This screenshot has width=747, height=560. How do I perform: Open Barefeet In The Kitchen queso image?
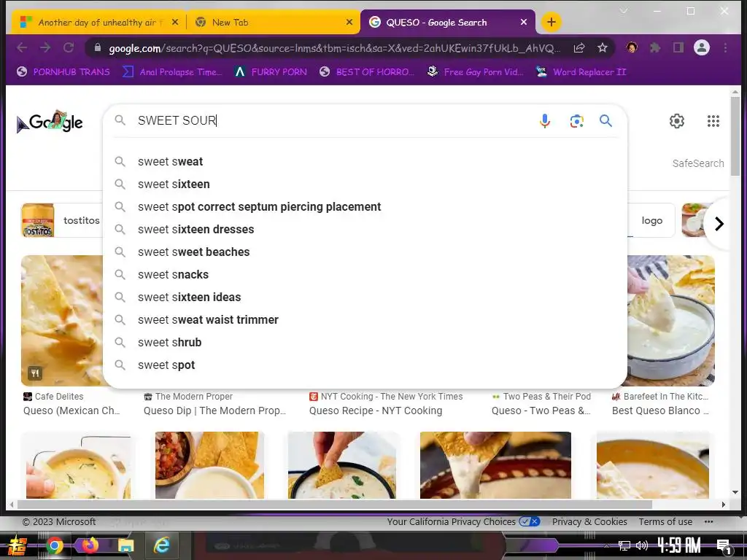[671, 321]
